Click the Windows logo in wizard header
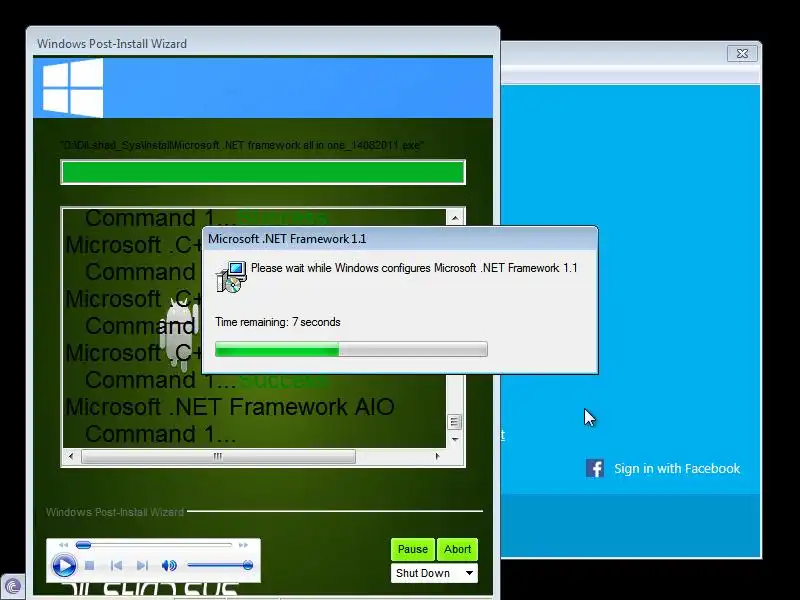Screen dimensions: 800x600 (x=73, y=88)
